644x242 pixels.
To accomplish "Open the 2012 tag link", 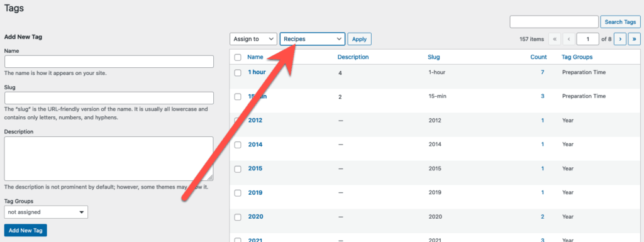I will pyautogui.click(x=255, y=121).
